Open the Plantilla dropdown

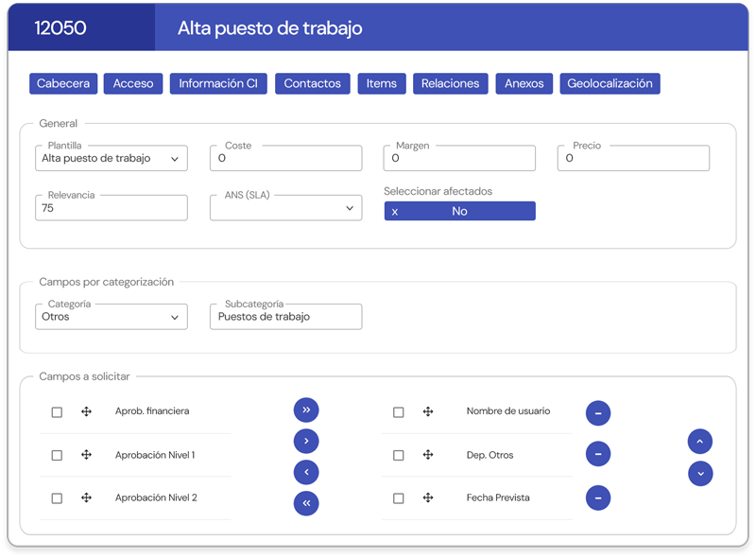pos(112,158)
